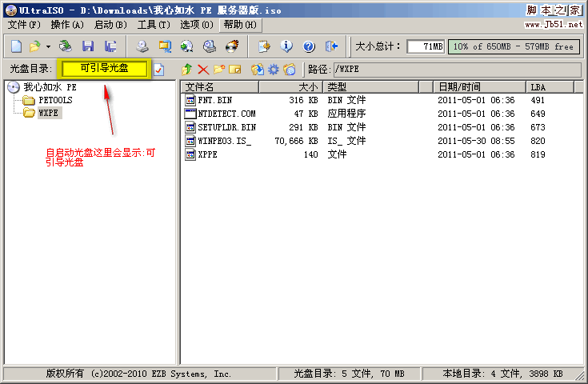Click the Burn CD/DVD image icon
This screenshot has width=588, height=384.
click(232, 46)
